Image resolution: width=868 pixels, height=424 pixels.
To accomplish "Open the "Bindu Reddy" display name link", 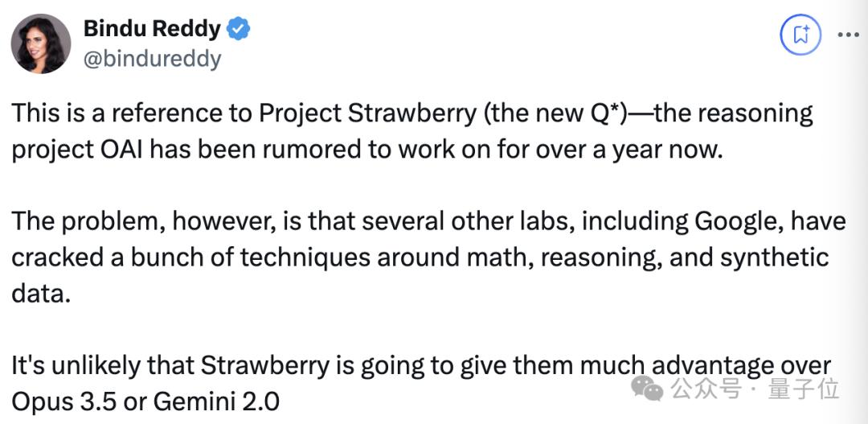I will [151, 30].
